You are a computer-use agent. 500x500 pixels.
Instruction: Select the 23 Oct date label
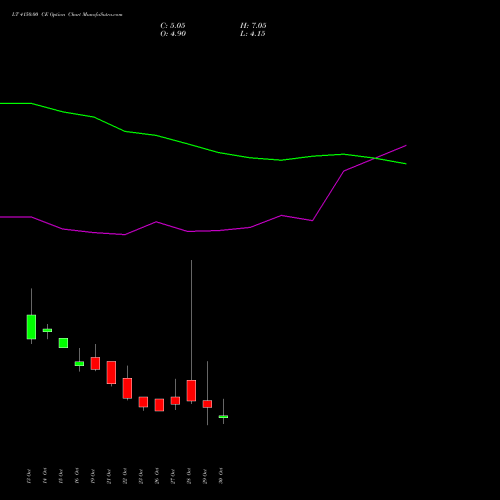tap(141, 476)
